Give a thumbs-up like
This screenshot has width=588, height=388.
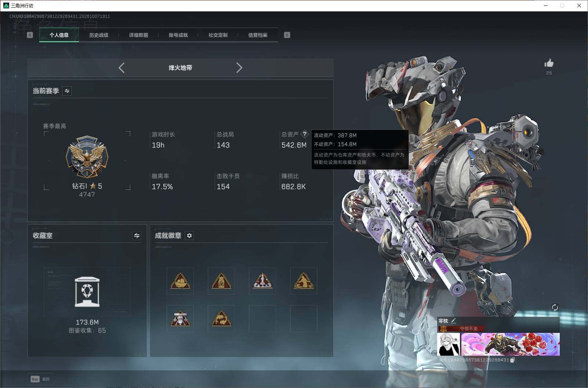(x=549, y=63)
